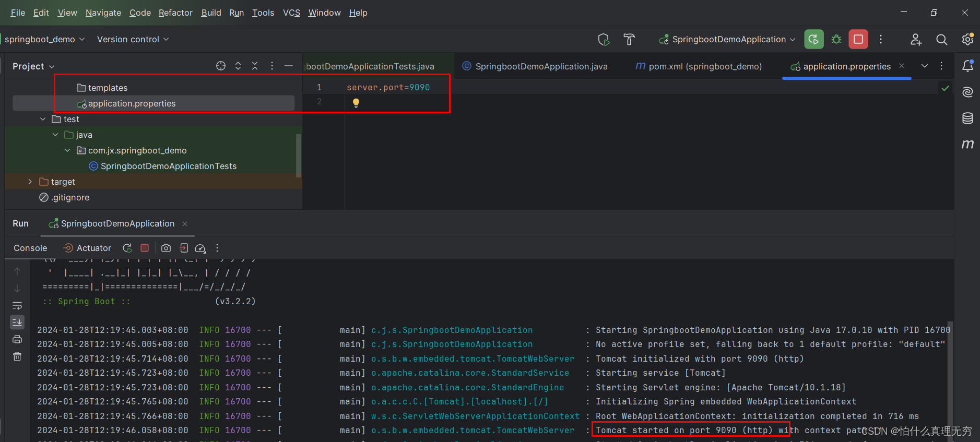Switch to SpringbootDemoApplication.java tab
The height and width of the screenshot is (442, 980).
tap(535, 66)
